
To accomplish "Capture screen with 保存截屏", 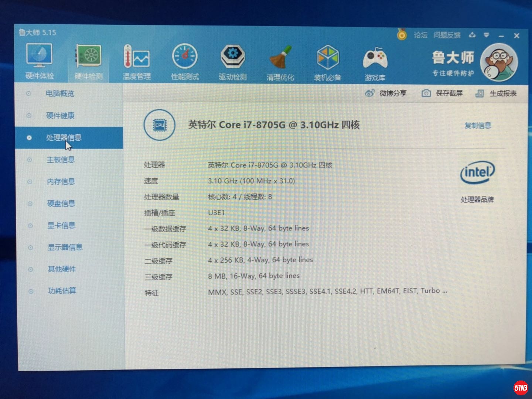I will [x=443, y=93].
